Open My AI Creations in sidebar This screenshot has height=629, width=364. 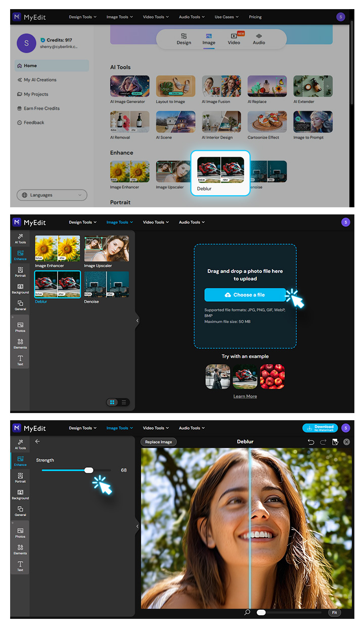[40, 80]
